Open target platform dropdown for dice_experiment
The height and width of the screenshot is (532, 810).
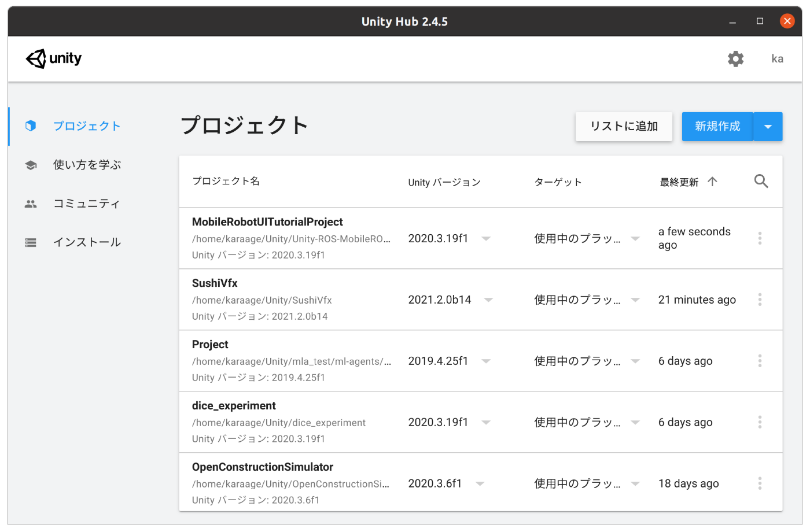tap(635, 422)
